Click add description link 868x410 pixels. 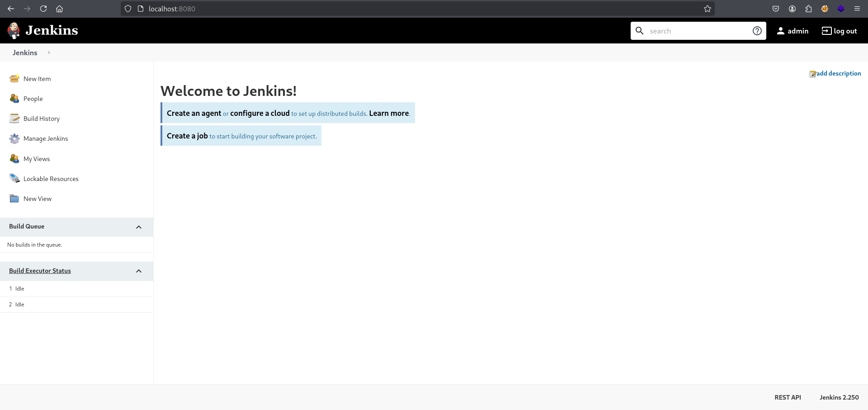tap(839, 73)
